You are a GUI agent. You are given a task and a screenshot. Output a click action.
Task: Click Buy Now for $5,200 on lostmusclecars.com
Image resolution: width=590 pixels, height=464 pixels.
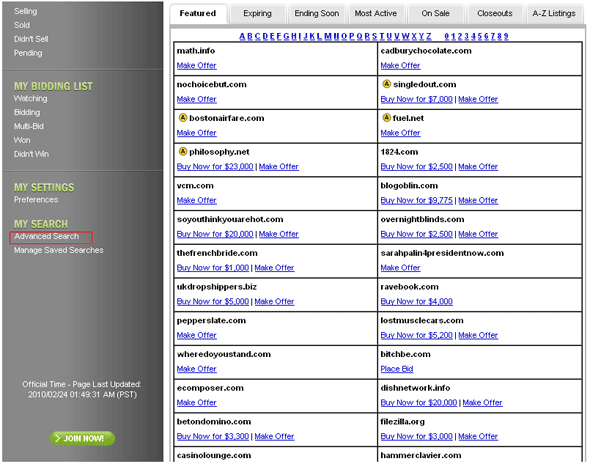(417, 335)
